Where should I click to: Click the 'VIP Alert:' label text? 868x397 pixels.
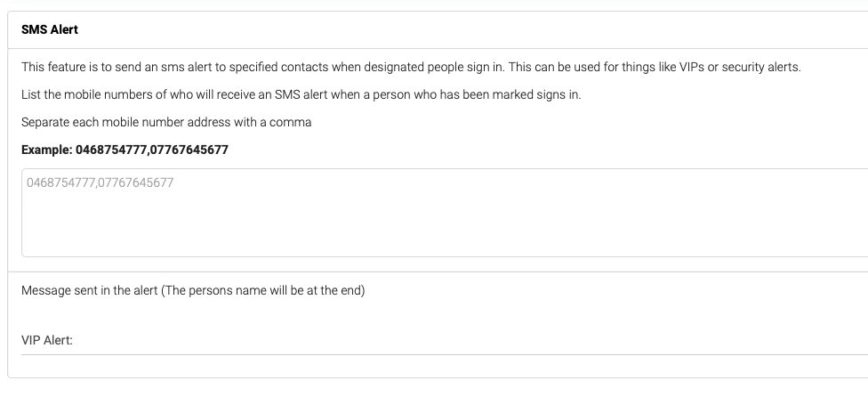[47, 341]
